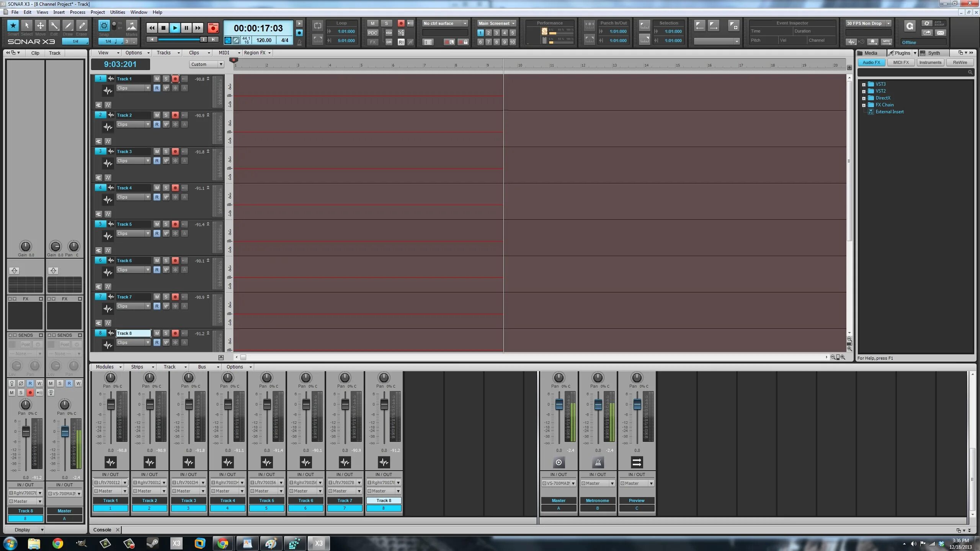Image resolution: width=980 pixels, height=551 pixels.
Task: Disarm record on Track 2
Action: coord(175,115)
